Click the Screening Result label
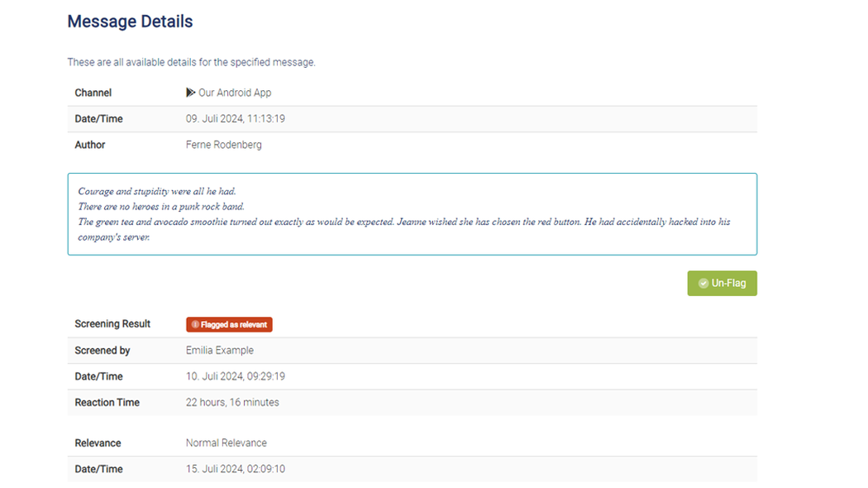The width and height of the screenshot is (868, 488). [x=112, y=323]
